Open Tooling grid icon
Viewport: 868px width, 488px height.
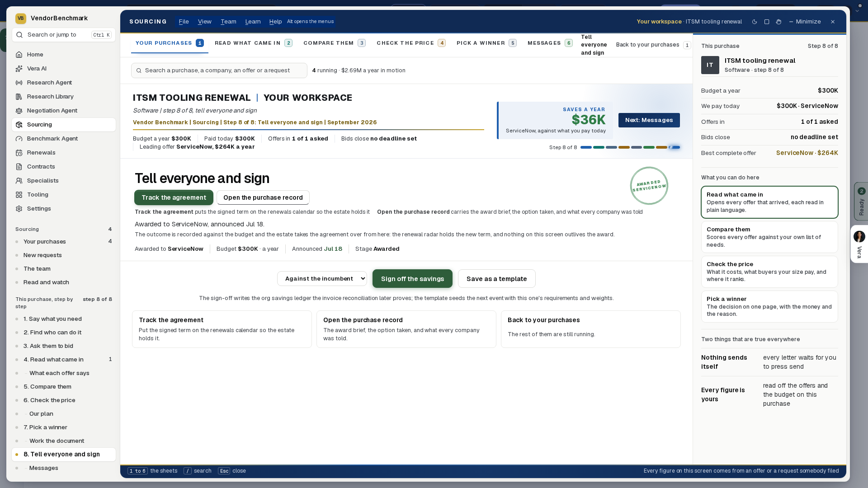[19, 195]
